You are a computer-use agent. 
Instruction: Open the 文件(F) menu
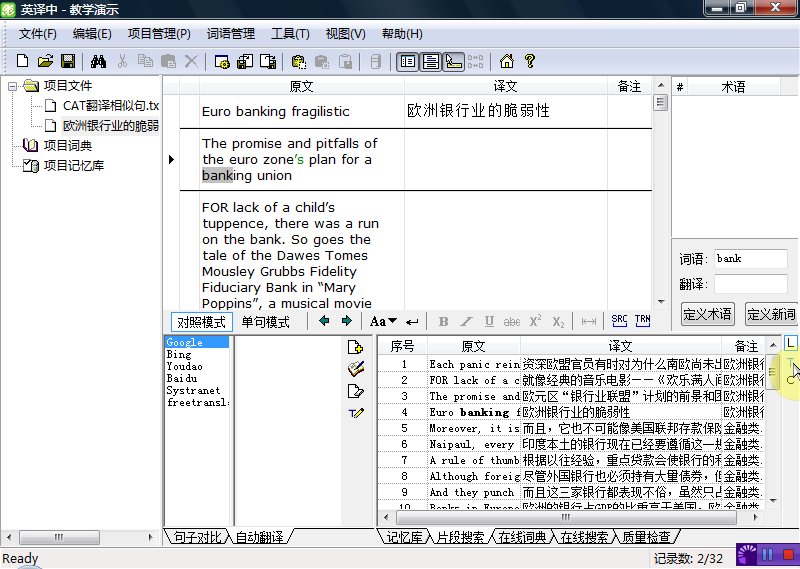[x=37, y=34]
